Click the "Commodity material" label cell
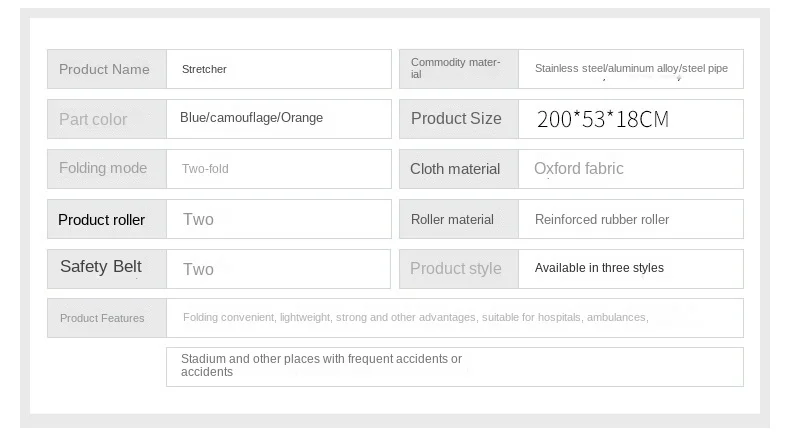 tap(457, 69)
